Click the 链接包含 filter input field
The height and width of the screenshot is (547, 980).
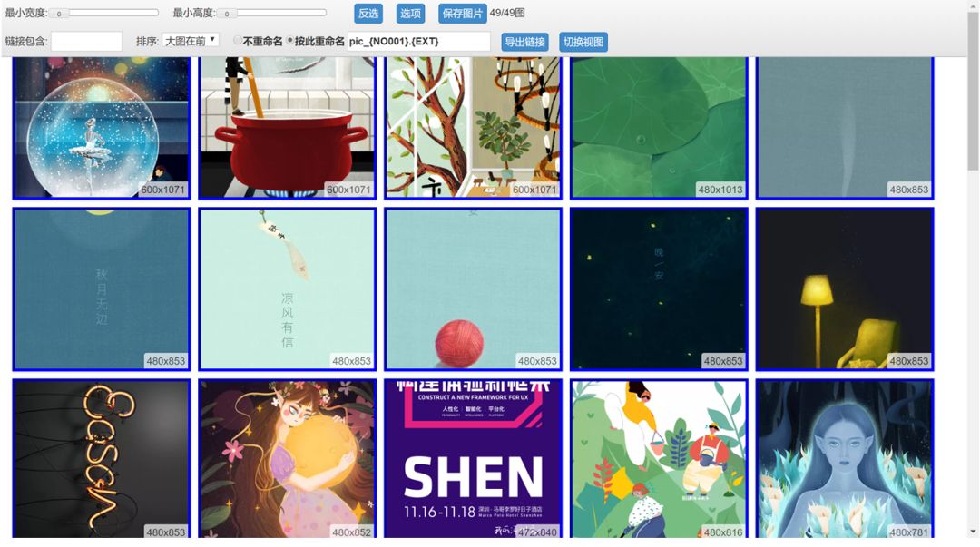point(86,42)
